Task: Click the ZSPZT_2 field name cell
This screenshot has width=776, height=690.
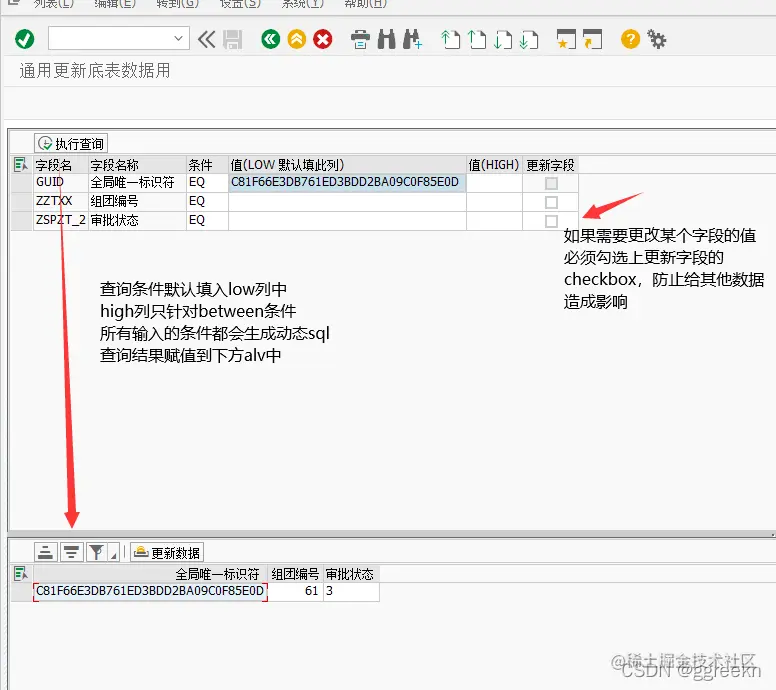Action: click(x=60, y=220)
